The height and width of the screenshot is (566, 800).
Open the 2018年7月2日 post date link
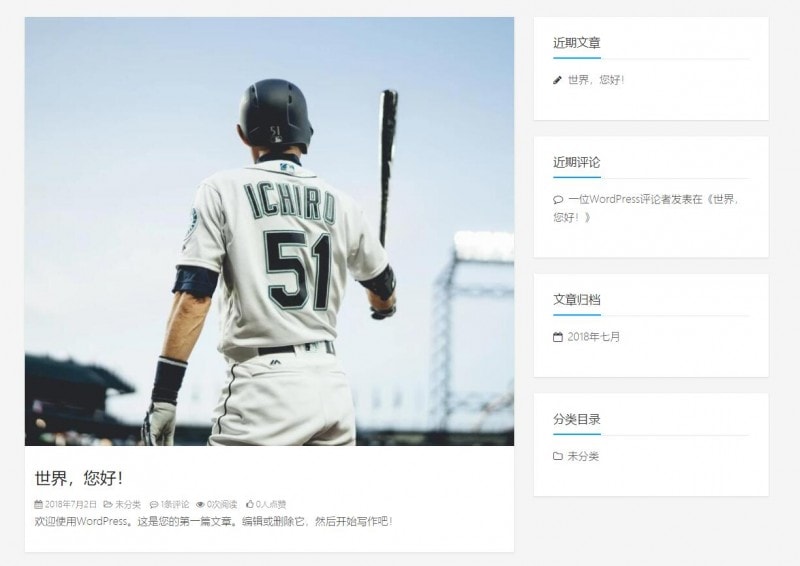70,504
